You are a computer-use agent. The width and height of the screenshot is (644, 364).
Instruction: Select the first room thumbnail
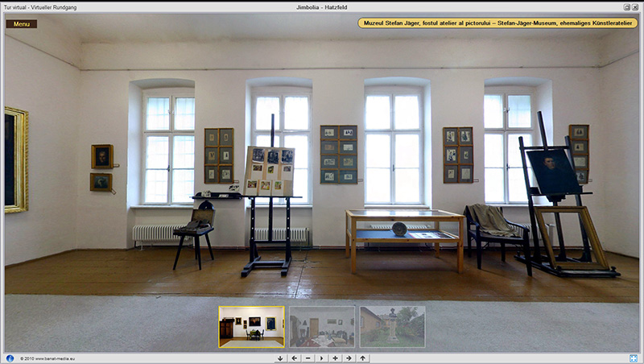click(251, 326)
